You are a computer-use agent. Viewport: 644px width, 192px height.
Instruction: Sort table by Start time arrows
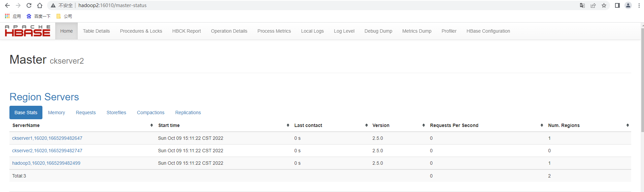(x=288, y=125)
